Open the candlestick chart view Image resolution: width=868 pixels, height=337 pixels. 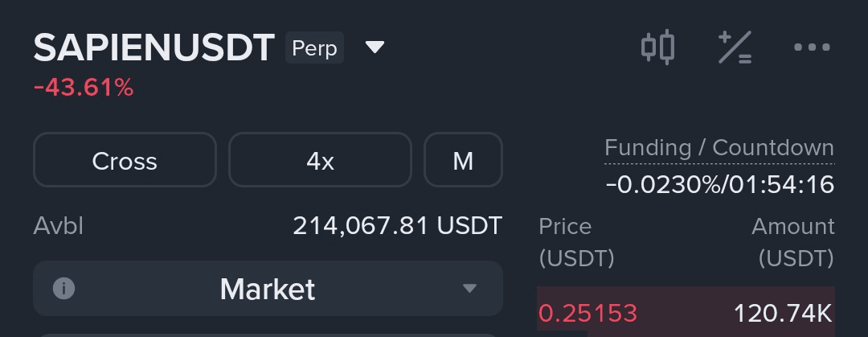tap(657, 47)
